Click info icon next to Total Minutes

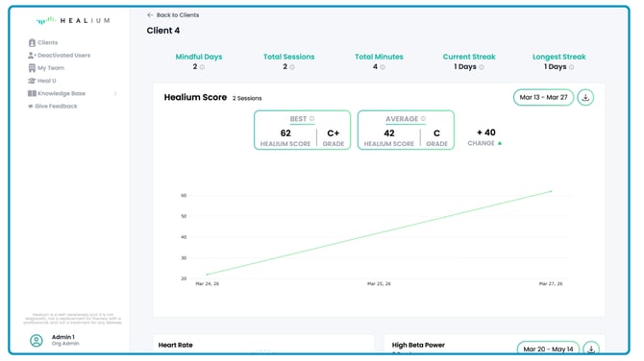point(383,67)
